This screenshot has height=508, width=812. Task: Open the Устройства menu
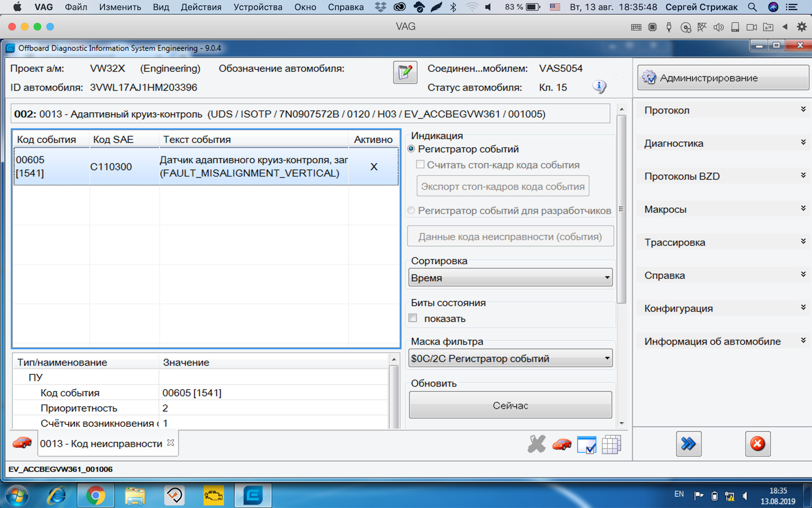(258, 7)
